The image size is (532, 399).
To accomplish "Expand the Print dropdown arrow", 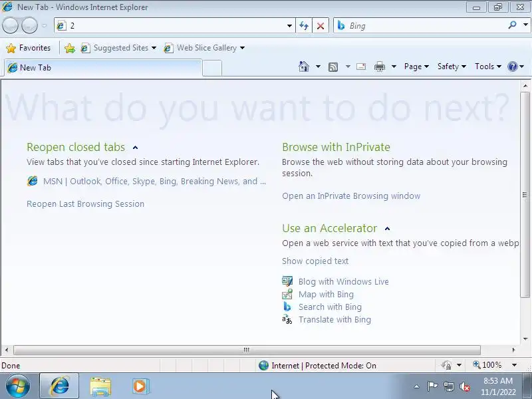I will coord(394,66).
